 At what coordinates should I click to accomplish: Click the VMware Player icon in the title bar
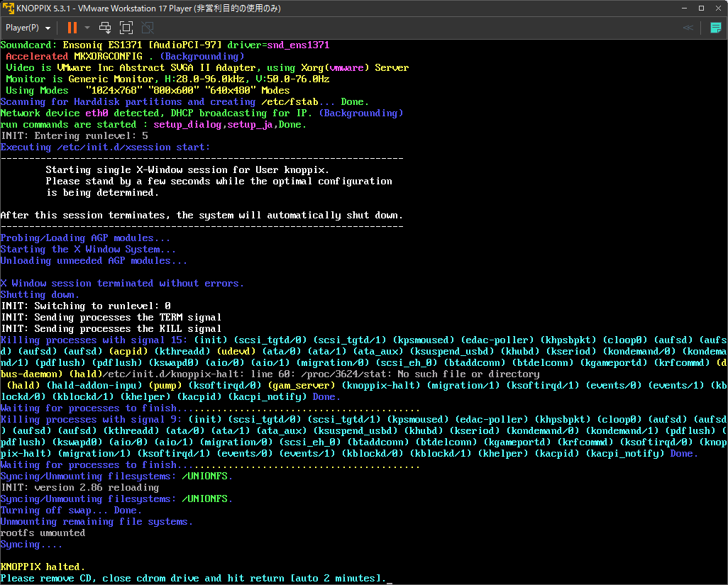click(9, 9)
